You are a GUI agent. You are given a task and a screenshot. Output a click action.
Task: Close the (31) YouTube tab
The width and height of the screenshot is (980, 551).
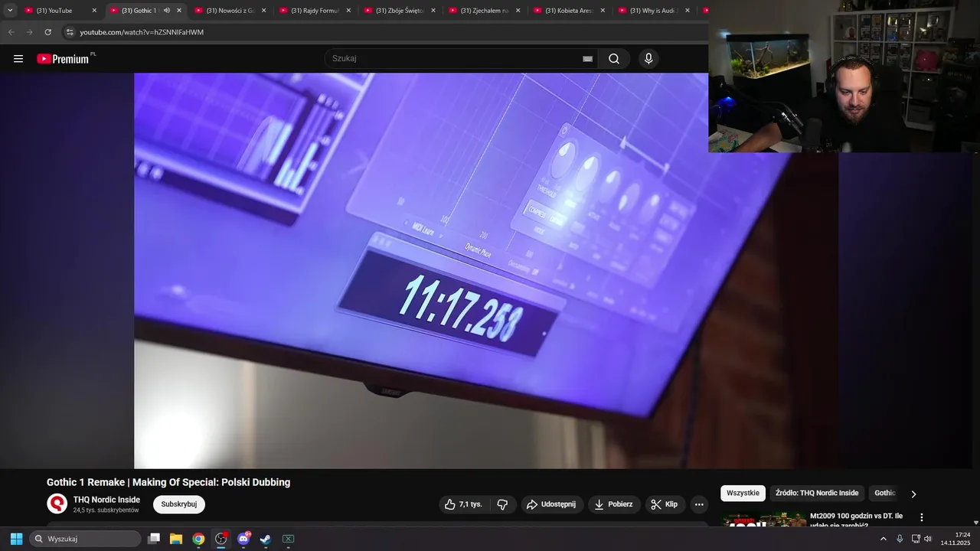coord(94,11)
